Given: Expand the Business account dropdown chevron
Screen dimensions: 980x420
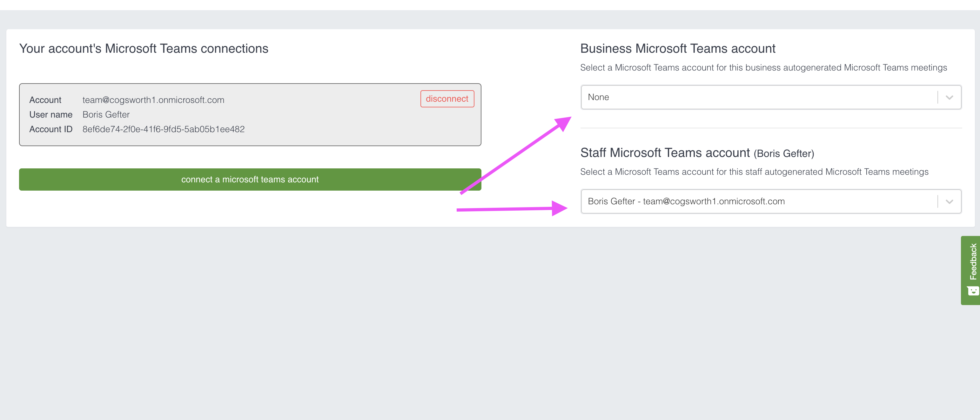Looking at the screenshot, I should (x=949, y=98).
